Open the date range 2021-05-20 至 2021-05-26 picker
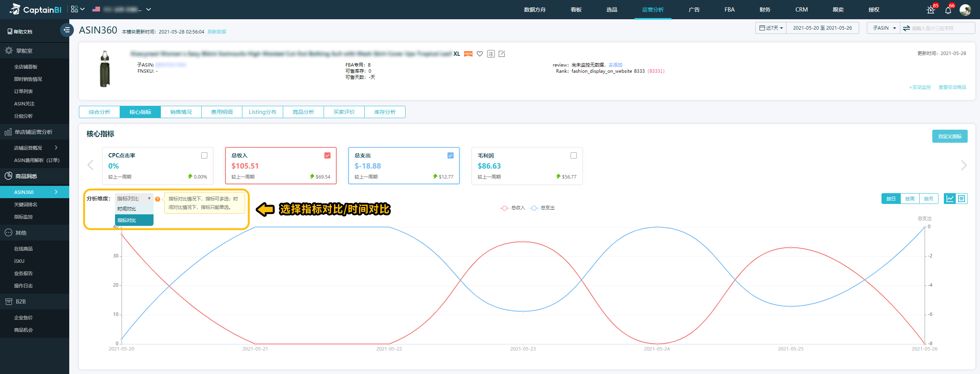 click(822, 28)
